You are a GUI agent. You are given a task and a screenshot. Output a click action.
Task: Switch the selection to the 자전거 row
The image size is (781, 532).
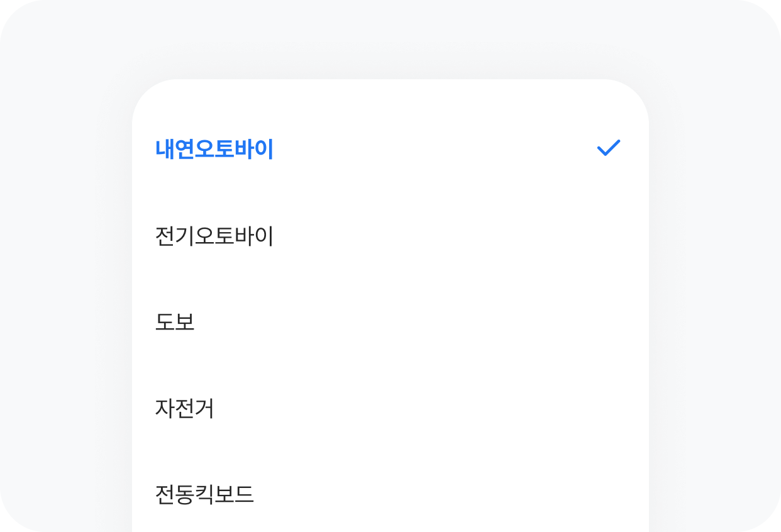pyautogui.click(x=390, y=409)
